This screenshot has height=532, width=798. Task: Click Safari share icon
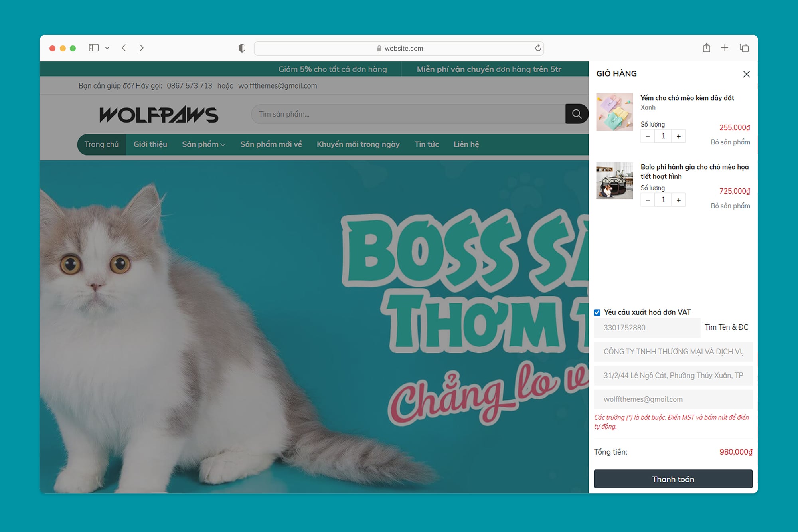coord(706,48)
